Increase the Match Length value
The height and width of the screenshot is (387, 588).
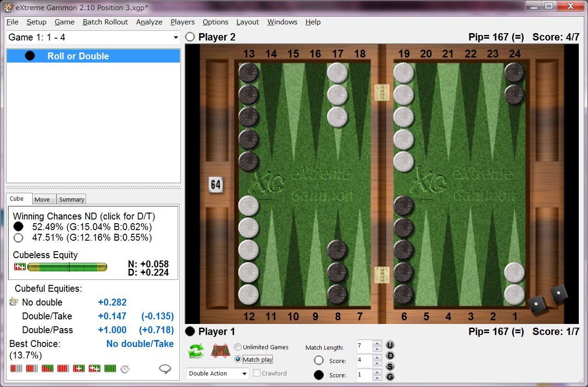[377, 343]
